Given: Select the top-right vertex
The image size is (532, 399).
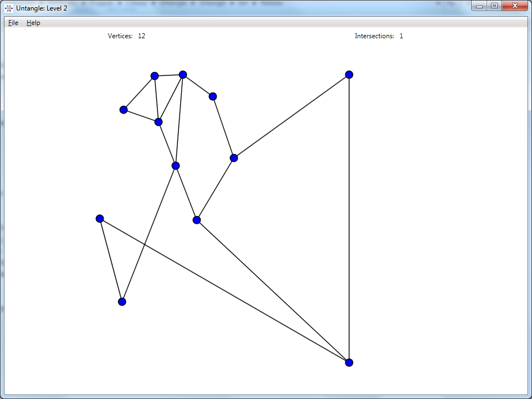Looking at the screenshot, I should point(349,74).
